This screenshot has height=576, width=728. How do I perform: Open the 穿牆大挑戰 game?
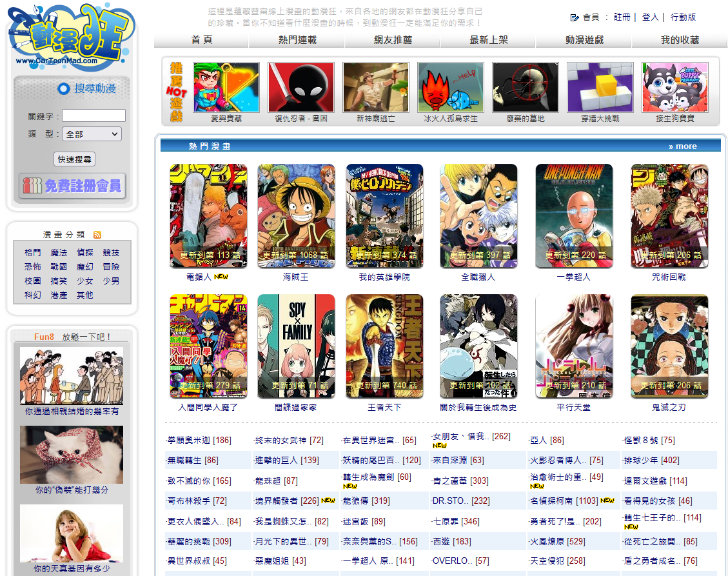[600, 86]
